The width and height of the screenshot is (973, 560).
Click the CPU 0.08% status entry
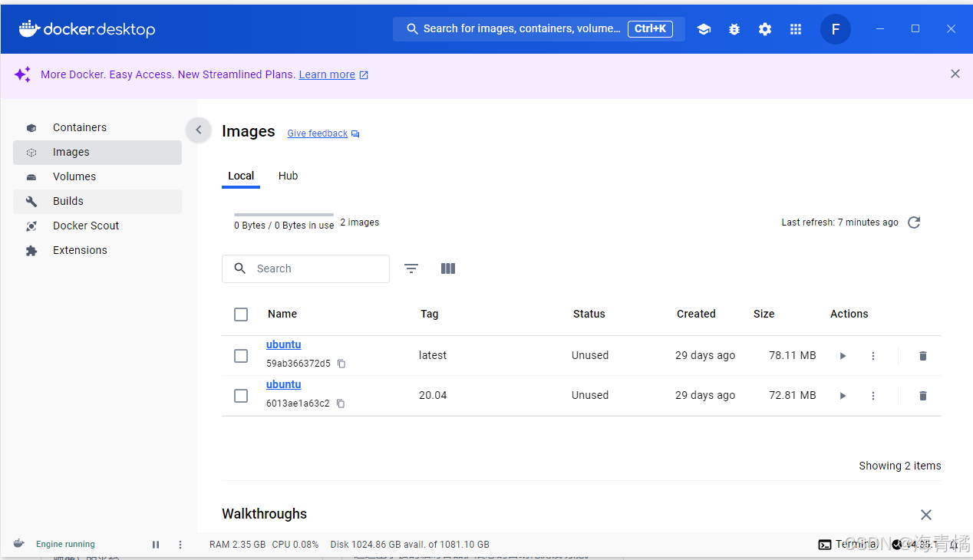coord(295,545)
